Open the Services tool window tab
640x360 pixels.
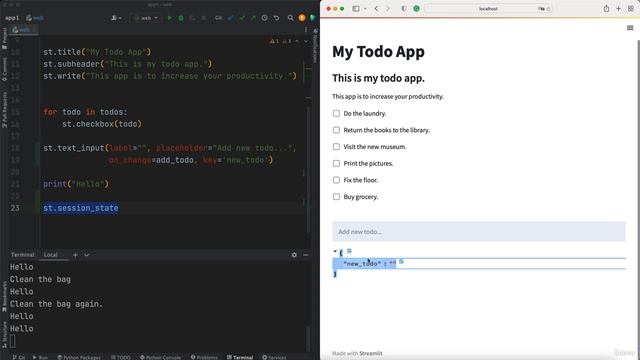[274, 357]
